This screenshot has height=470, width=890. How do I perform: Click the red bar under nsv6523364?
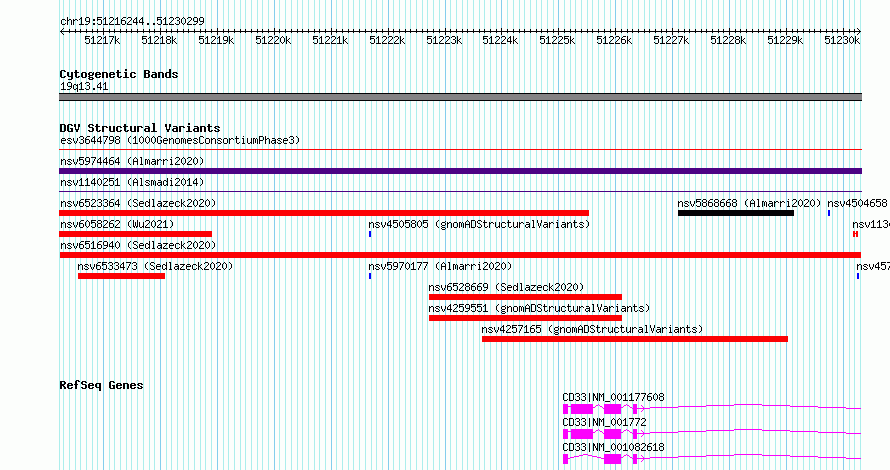(x=324, y=213)
